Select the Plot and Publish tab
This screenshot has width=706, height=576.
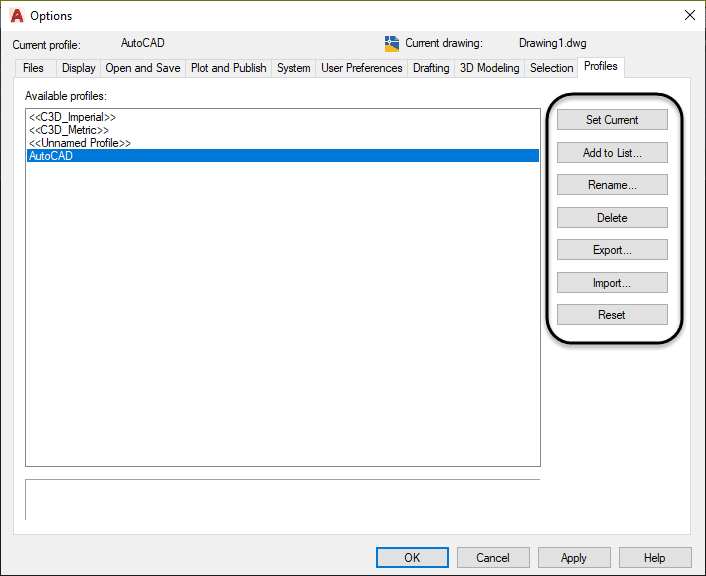coord(228,68)
